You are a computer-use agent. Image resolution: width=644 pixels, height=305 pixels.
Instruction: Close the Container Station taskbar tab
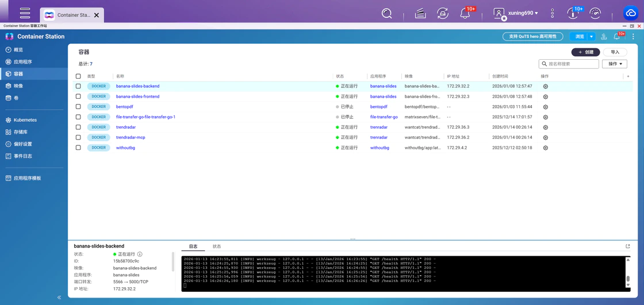[x=97, y=15]
